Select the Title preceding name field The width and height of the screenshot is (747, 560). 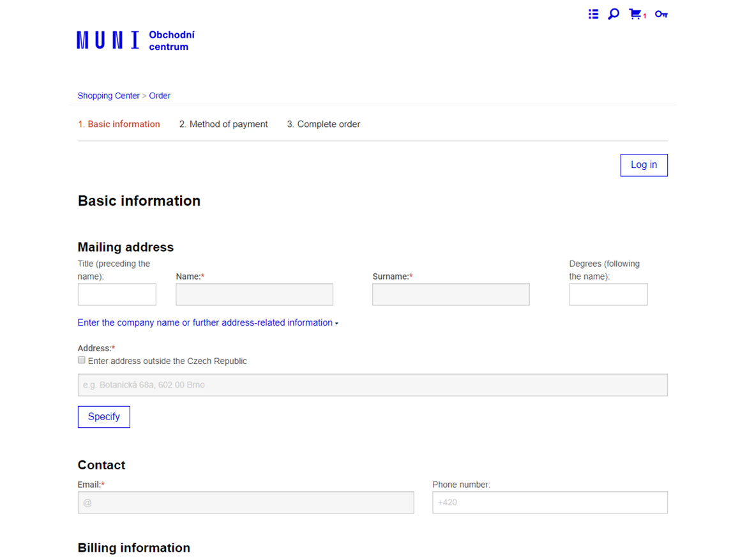coord(117,294)
